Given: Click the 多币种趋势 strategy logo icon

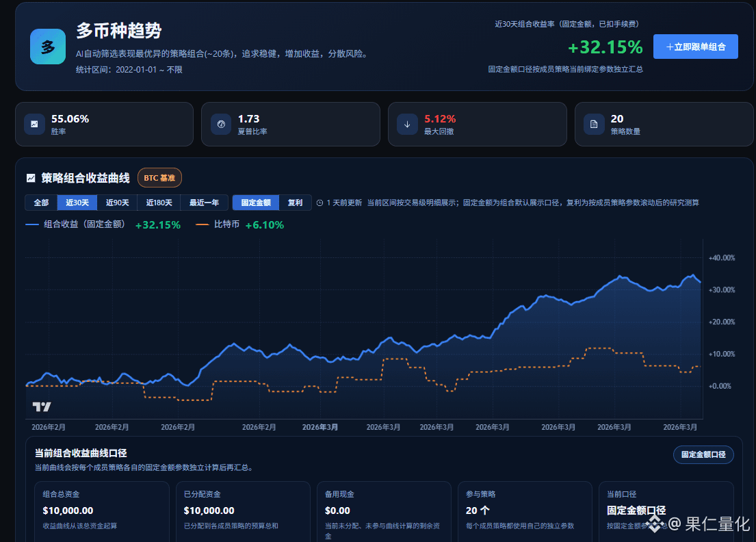Looking at the screenshot, I should coord(48,47).
